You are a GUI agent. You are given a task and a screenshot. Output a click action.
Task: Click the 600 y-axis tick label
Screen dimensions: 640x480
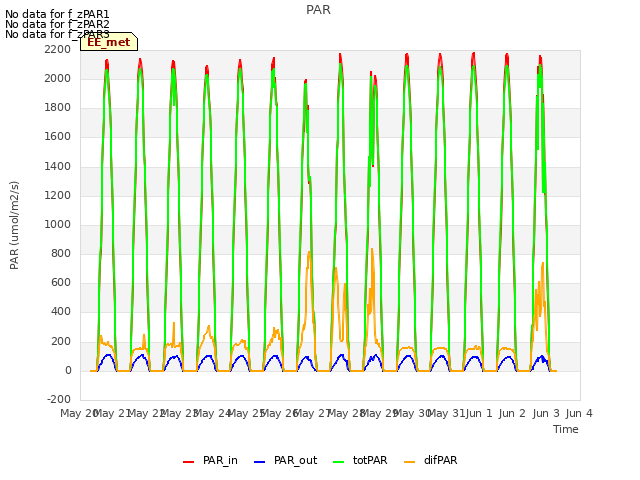tap(61, 283)
